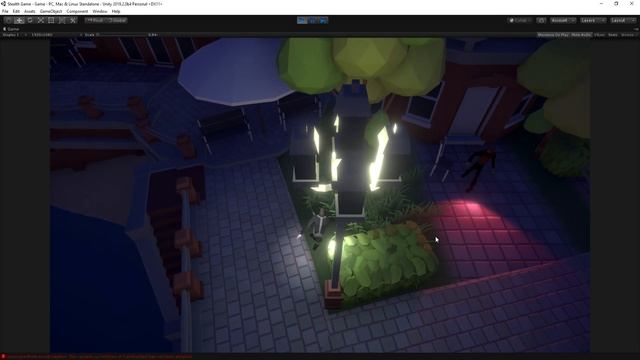Open the Window menu

(x=100, y=11)
